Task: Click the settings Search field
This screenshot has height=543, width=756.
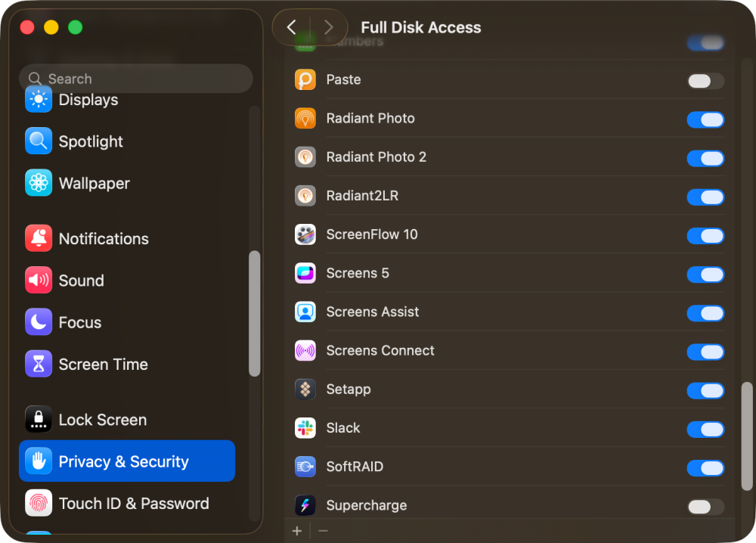Action: [x=136, y=79]
